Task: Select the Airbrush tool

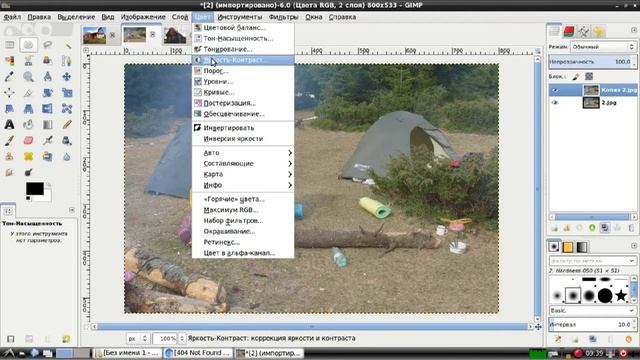Action: (x=47, y=140)
